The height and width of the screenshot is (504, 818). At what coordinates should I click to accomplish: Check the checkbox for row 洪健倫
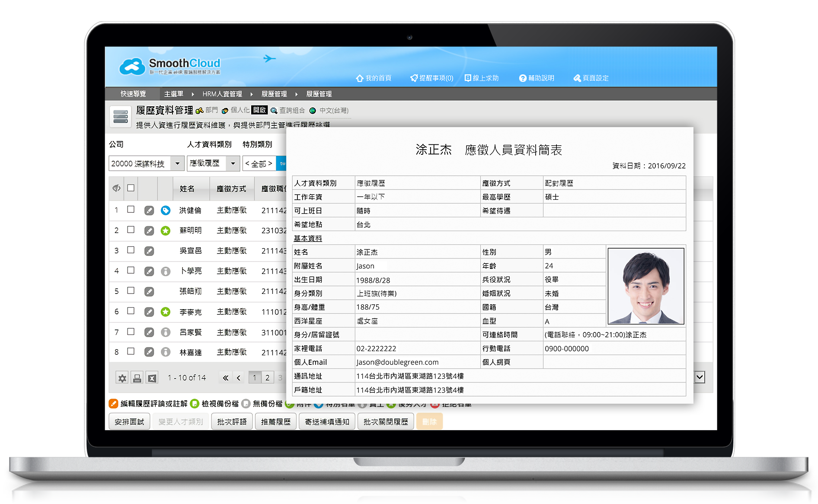tap(131, 210)
